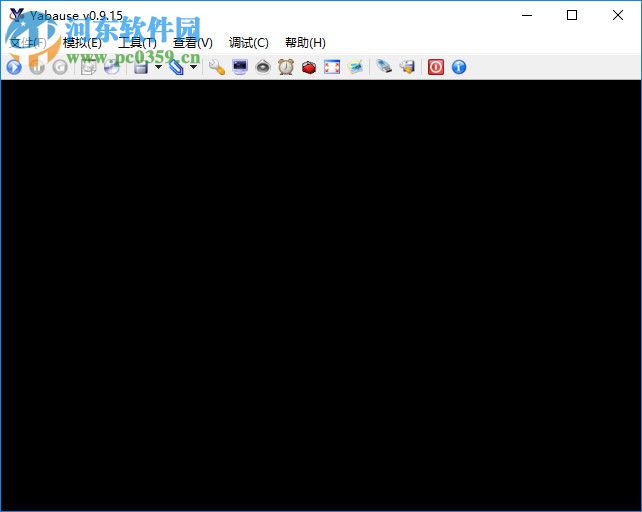
Task: Click the picture layers icon
Action: (355, 67)
